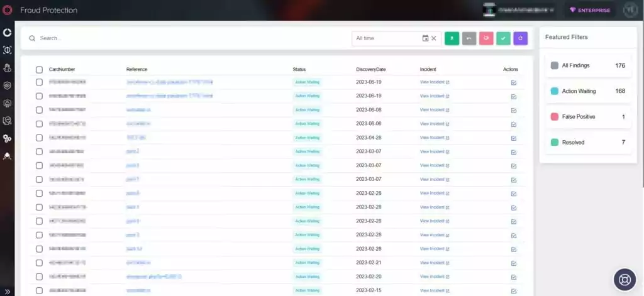
Task: Open the shield scan icon in the sidebar
Action: click(x=7, y=50)
